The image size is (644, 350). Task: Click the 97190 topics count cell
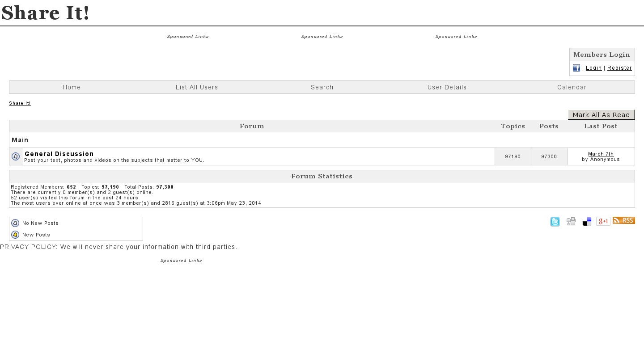513,156
